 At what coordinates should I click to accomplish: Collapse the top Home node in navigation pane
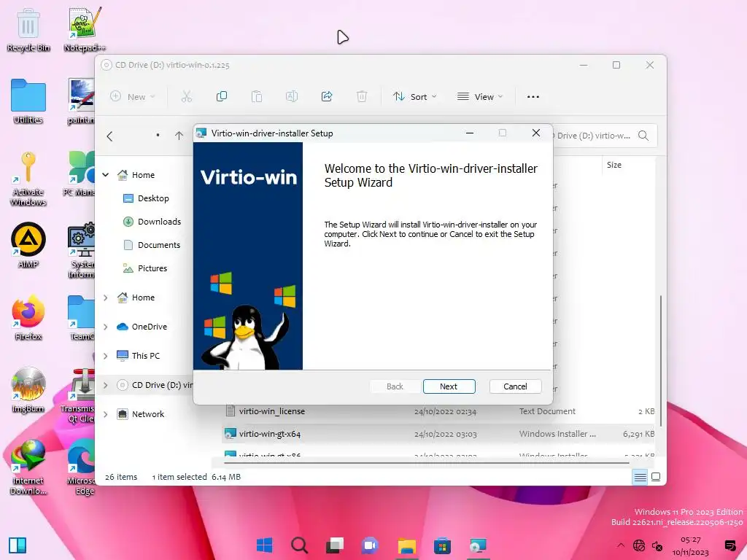[x=105, y=175]
